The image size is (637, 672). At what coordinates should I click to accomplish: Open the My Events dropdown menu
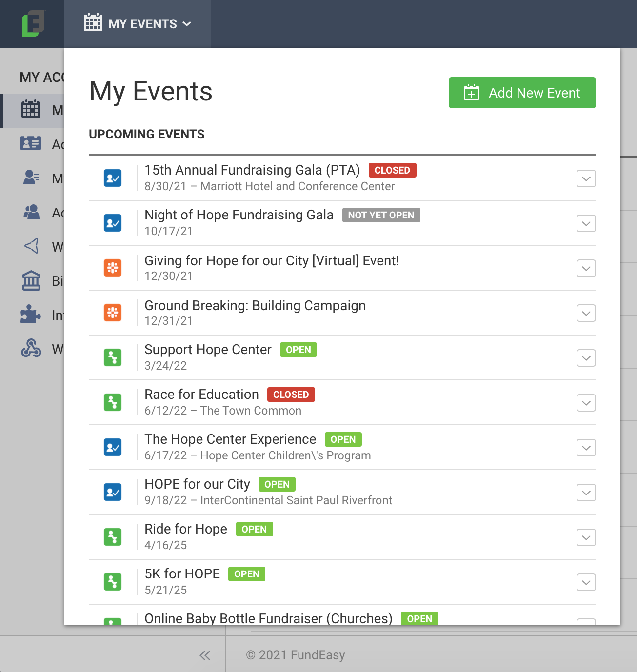(x=138, y=23)
